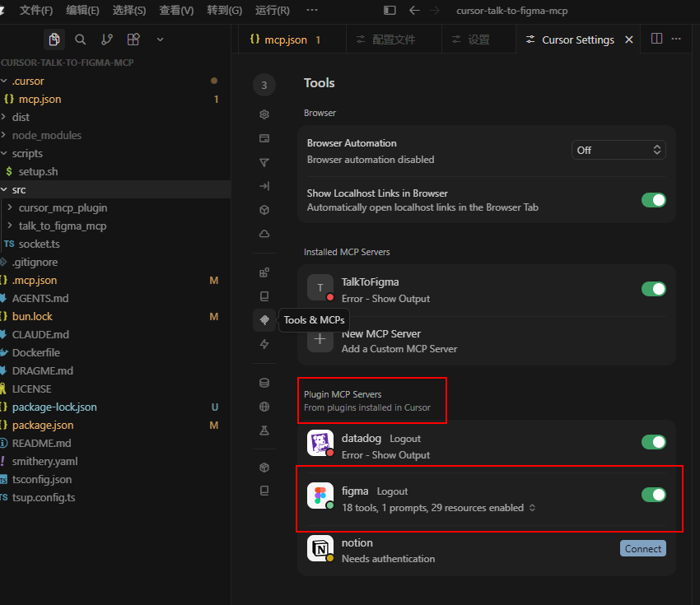Select the Tools & MCPs sidebar icon
This screenshot has width=700, height=605.
pyautogui.click(x=264, y=320)
